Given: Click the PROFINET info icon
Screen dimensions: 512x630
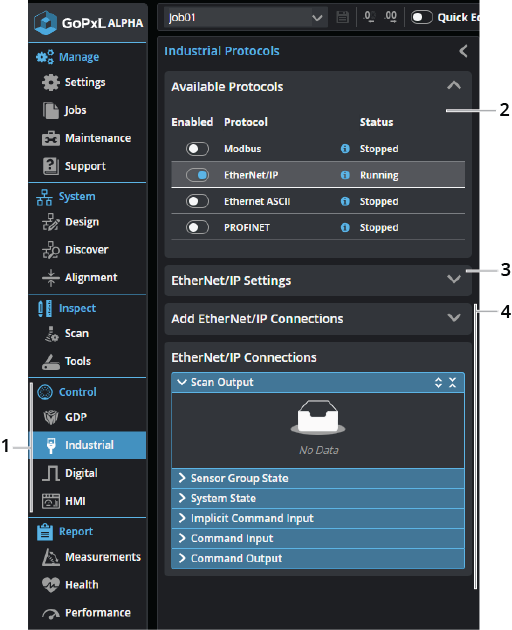Looking at the screenshot, I should tap(345, 227).
